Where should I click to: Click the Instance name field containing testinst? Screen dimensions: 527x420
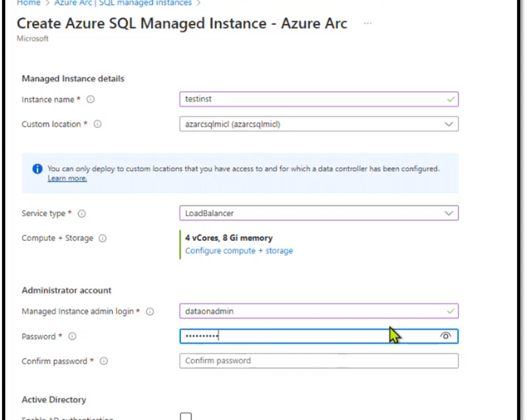(x=319, y=99)
